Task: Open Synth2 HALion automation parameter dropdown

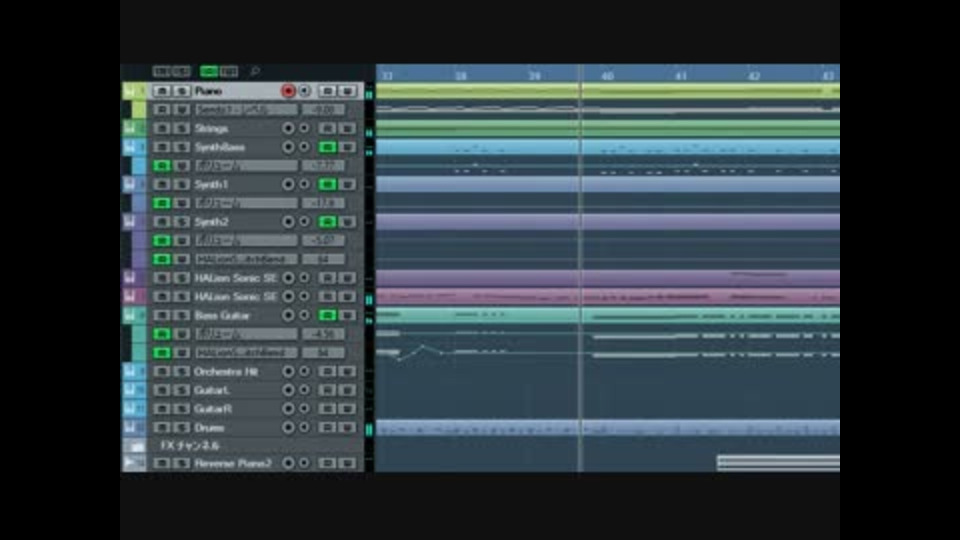Action: coord(246,259)
